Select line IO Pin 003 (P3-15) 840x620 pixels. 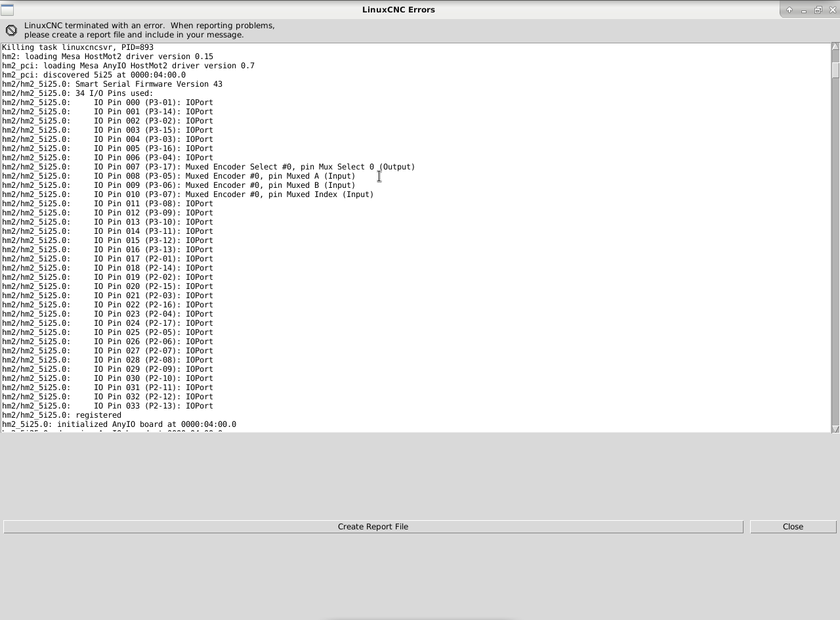tap(108, 130)
